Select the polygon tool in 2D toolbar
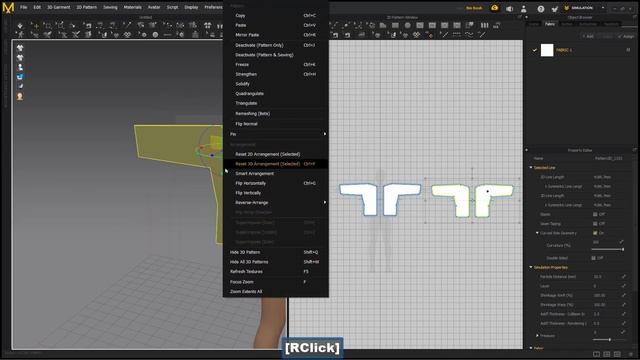Image resolution: width=640 pixels, height=360 pixels. coord(383,25)
